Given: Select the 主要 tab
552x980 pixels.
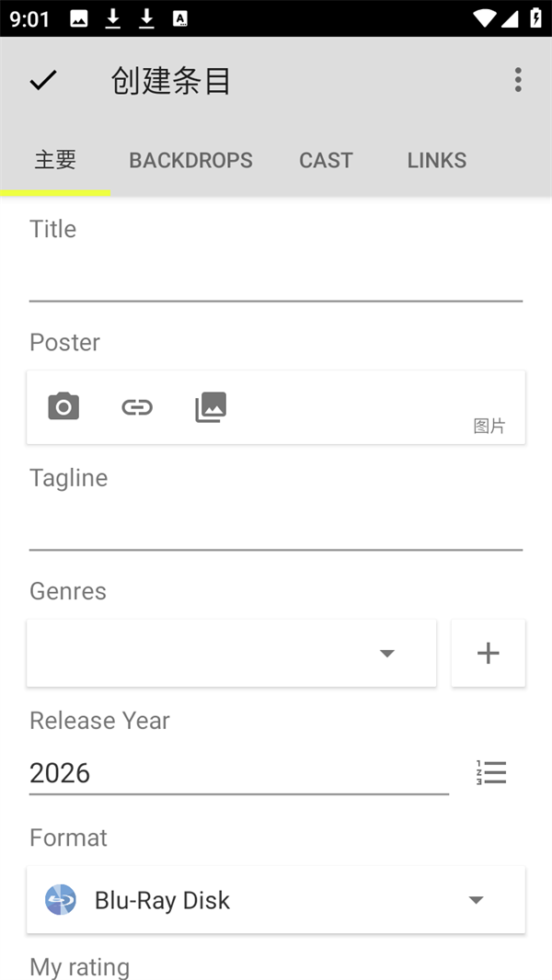Looking at the screenshot, I should (x=55, y=160).
